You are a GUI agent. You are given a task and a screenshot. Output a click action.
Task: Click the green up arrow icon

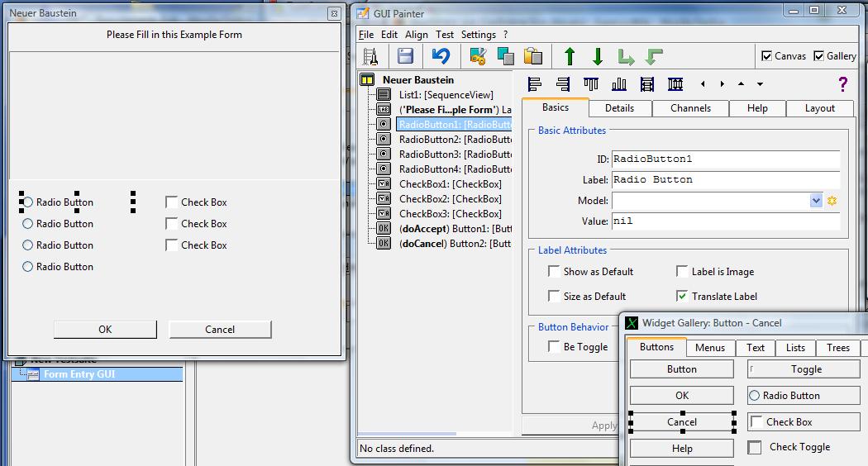coord(570,56)
